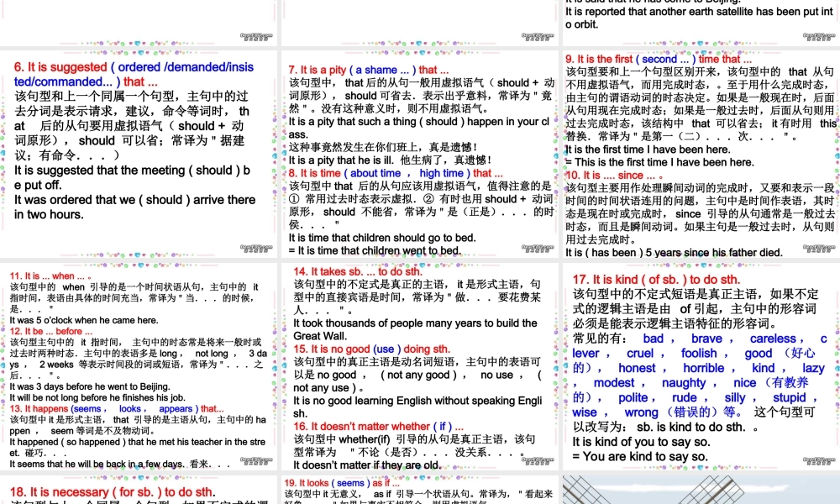Screen dimensions: 840x504
Task: Click the blue word 'horrible' in slide 17
Action: tap(704, 368)
